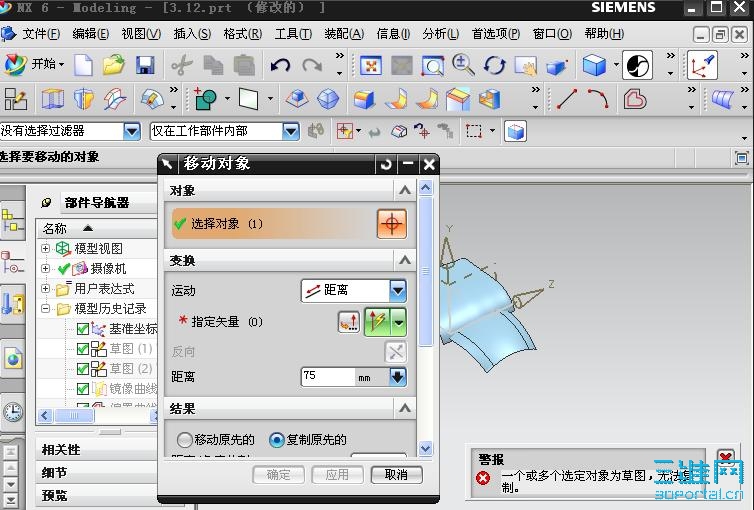This screenshot has width=754, height=510.
Task: Click the select object crosshair button
Action: 391,224
